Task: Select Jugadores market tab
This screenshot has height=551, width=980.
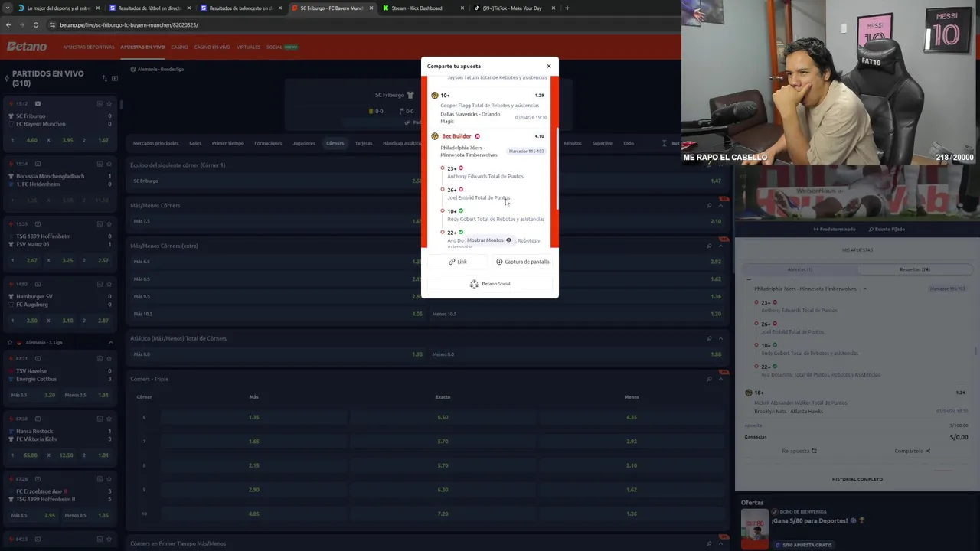Action: pos(304,143)
